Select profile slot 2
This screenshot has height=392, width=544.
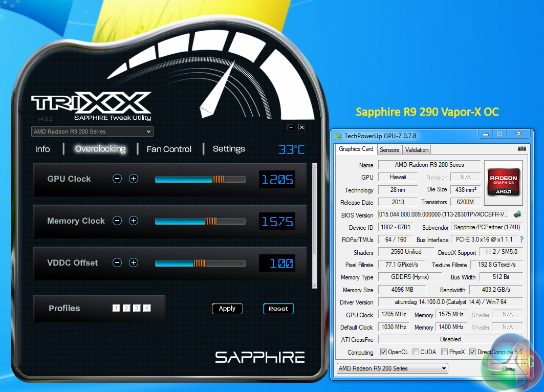[126, 308]
